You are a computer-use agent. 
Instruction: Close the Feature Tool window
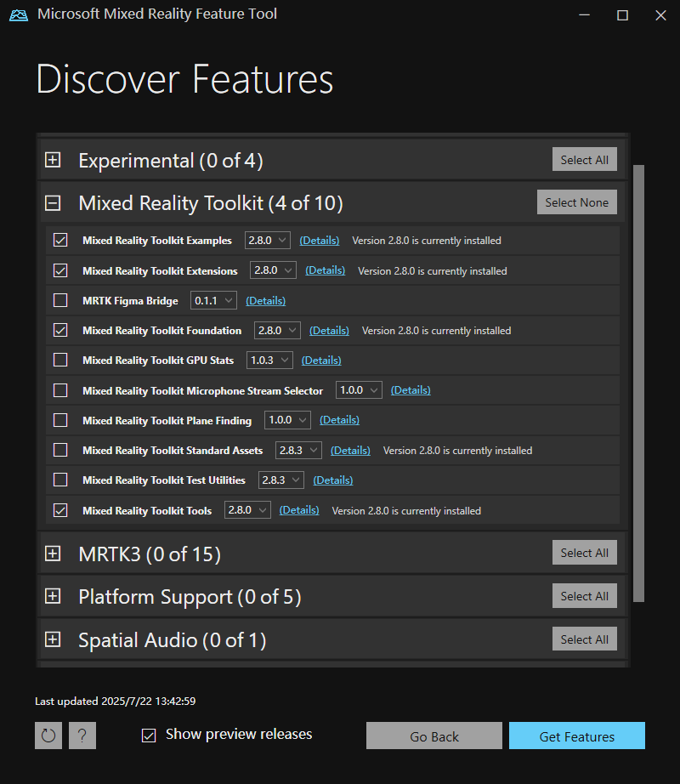click(x=661, y=15)
